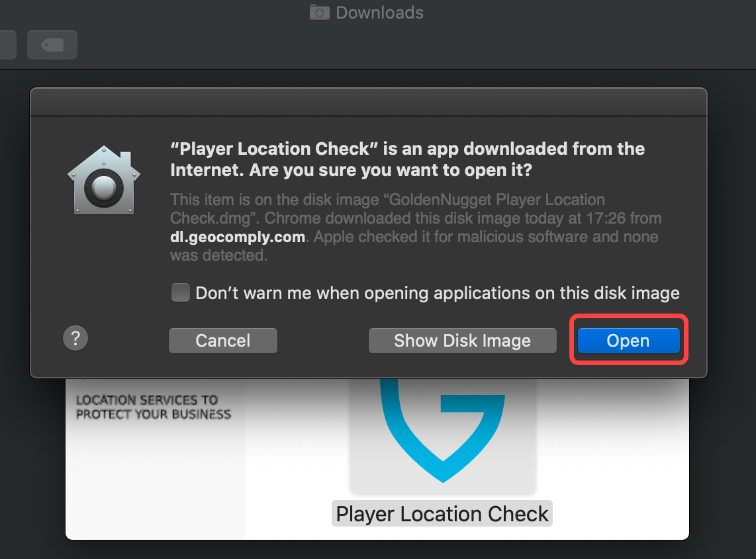Image resolution: width=756 pixels, height=559 pixels.
Task: Open help with the question mark button
Action: pyautogui.click(x=75, y=338)
